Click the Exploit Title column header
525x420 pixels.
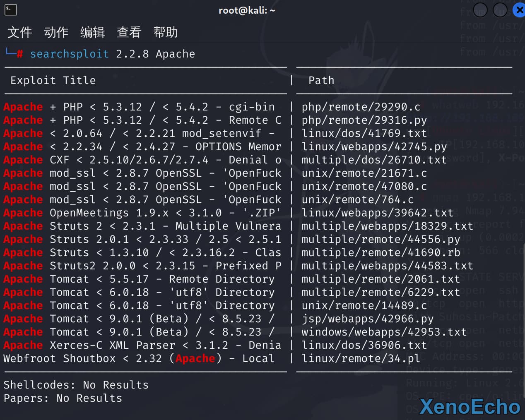(x=53, y=80)
